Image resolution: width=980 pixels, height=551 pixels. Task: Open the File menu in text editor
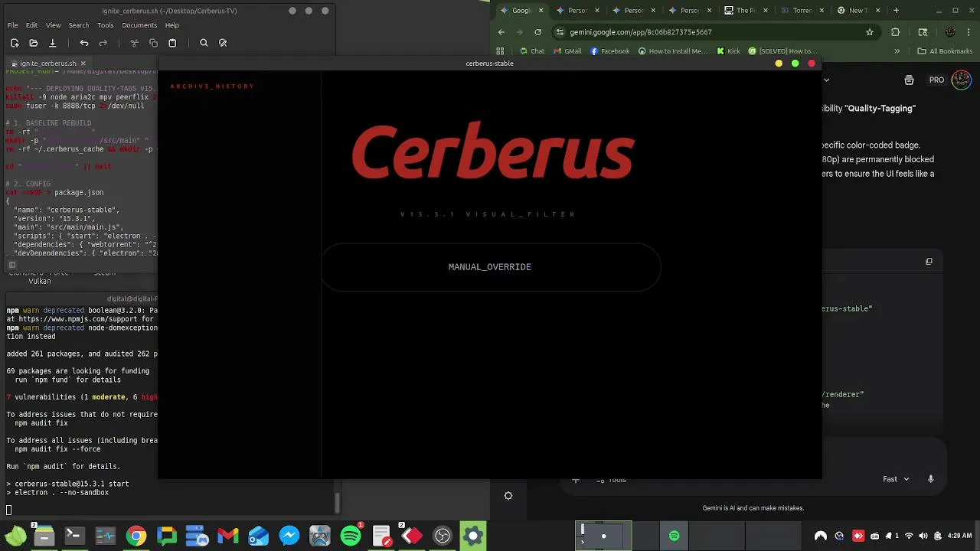[x=13, y=25]
